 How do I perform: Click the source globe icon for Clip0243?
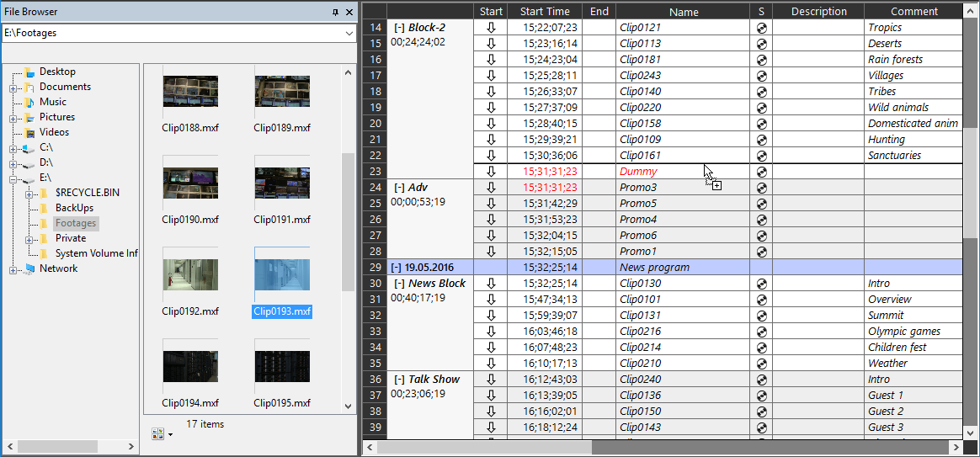click(x=761, y=76)
